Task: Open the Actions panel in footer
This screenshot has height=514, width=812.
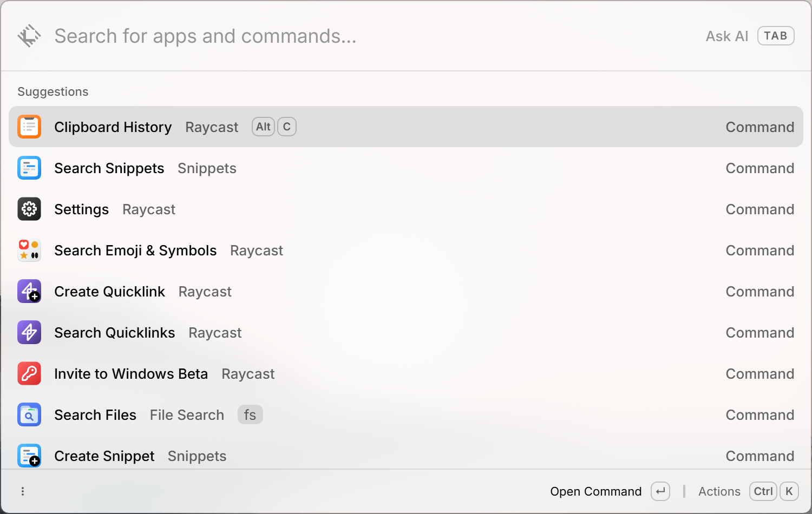Action: pyautogui.click(x=719, y=491)
